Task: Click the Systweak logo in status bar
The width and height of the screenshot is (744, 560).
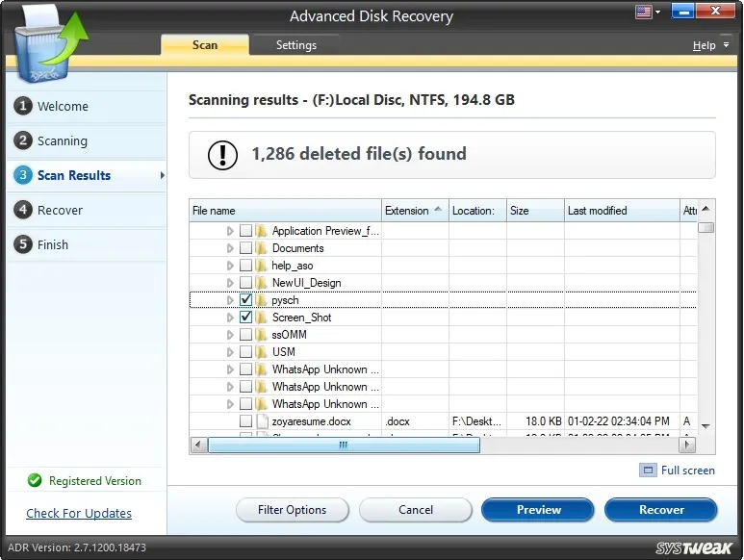Action: click(x=694, y=548)
